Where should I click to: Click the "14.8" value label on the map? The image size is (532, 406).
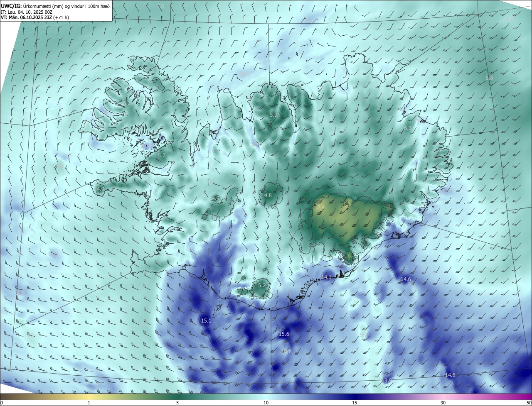pos(450,375)
